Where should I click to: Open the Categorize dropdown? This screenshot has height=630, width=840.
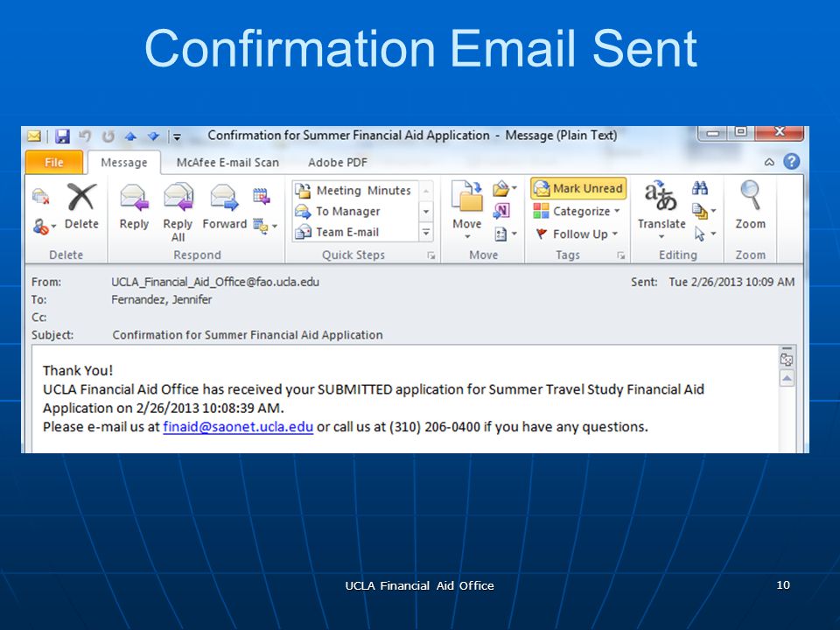577,211
